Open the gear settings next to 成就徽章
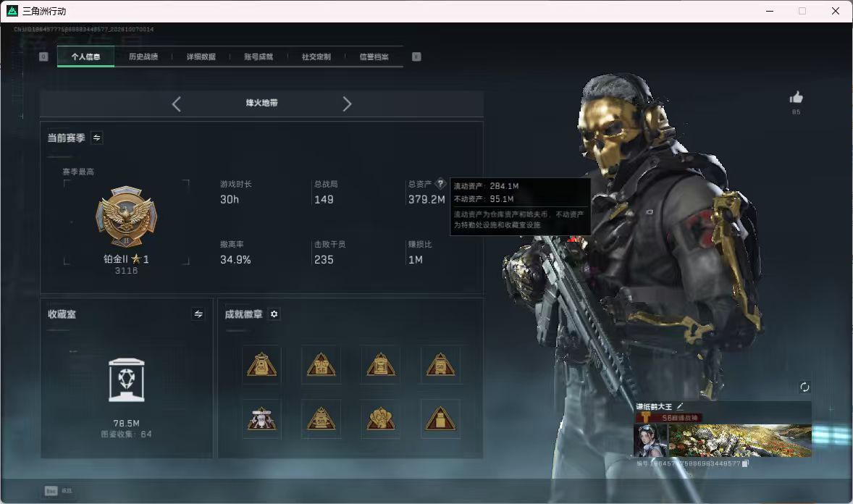This screenshot has height=504, width=853. click(274, 314)
